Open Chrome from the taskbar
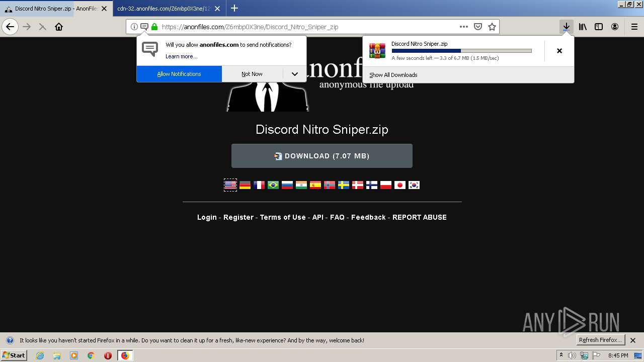 [x=91, y=355]
